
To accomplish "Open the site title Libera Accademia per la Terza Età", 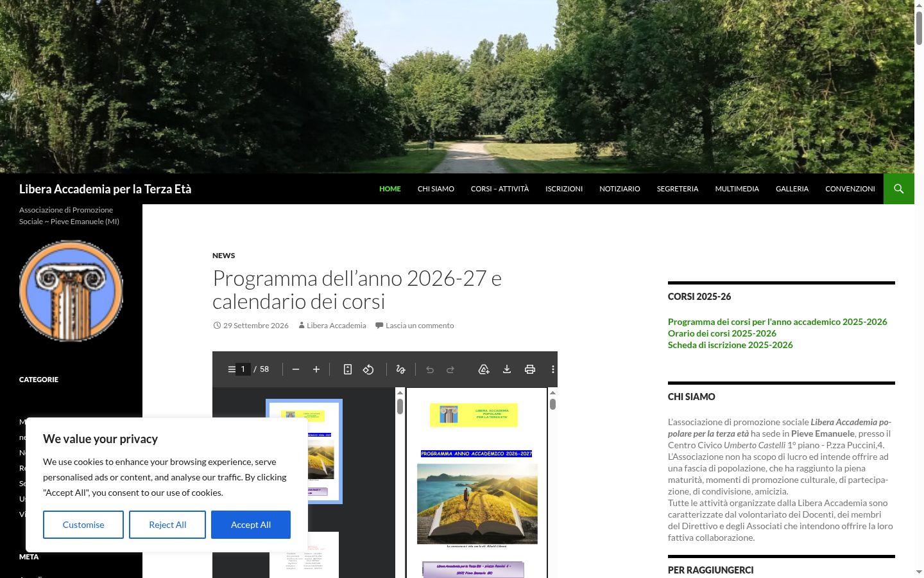I will pos(105,189).
